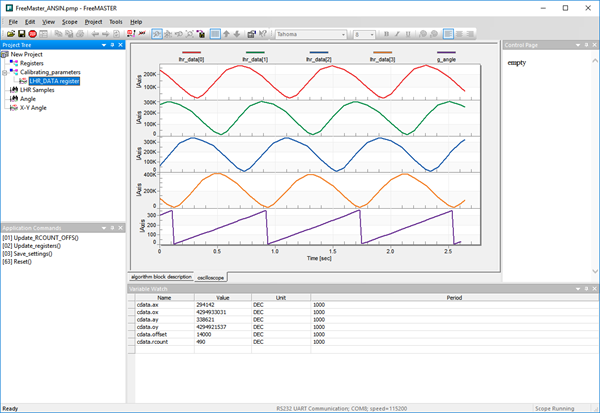Open the Scope menu
The height and width of the screenshot is (413, 600).
point(70,22)
